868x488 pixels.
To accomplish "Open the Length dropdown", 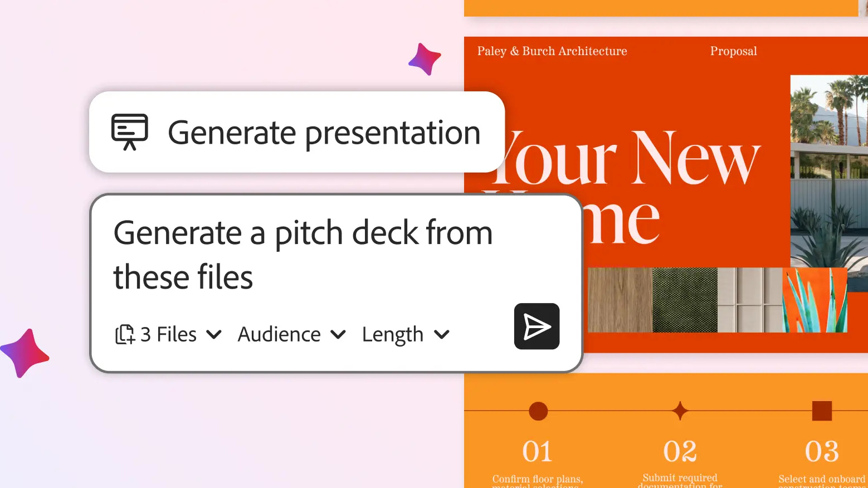I will click(405, 334).
